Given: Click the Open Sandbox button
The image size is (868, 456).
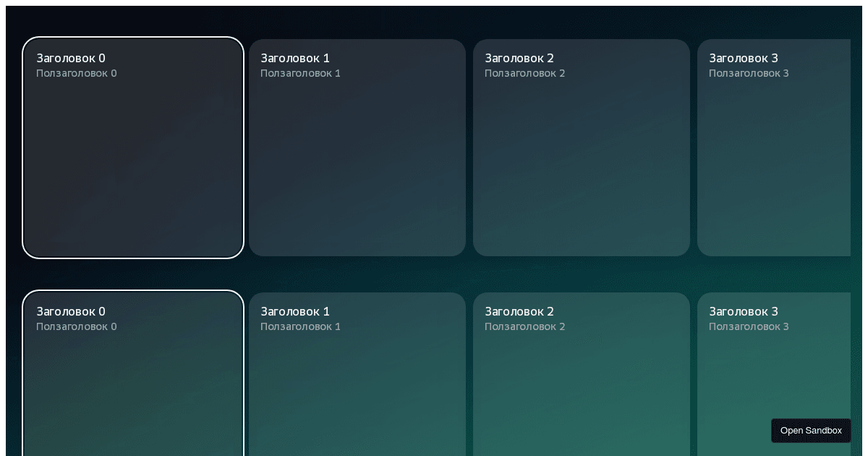Looking at the screenshot, I should pyautogui.click(x=811, y=431).
